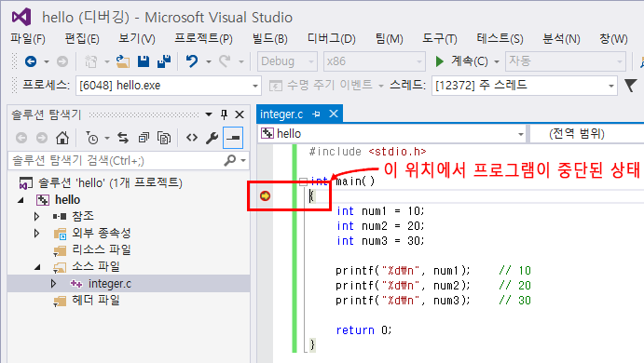Image resolution: width=644 pixels, height=363 pixels.
Task: Click the 솔루션 탐색기 검색 input field
Action: (116, 160)
